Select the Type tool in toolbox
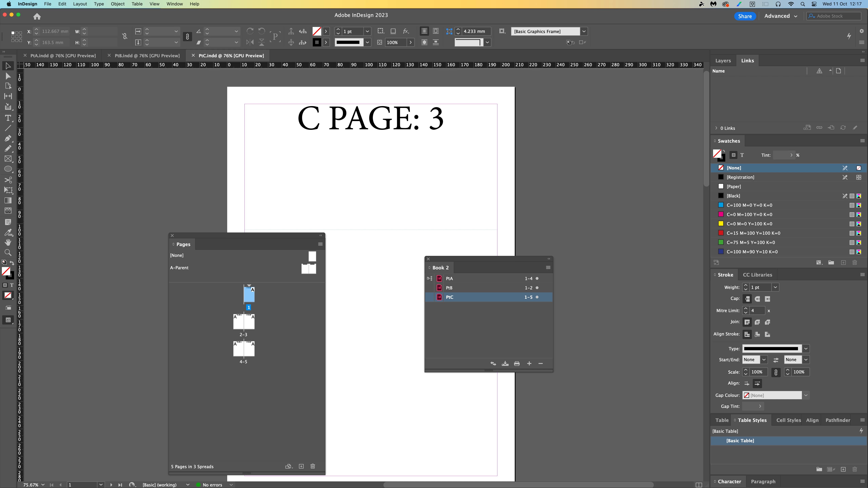868x488 pixels. pyautogui.click(x=8, y=118)
